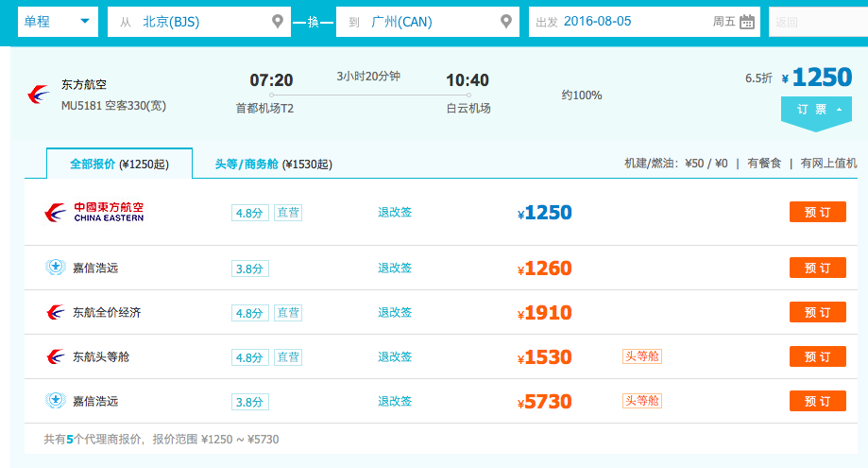Click 退改签 link in ¥1530 row
Viewport: 868px width, 468px height.
click(x=395, y=356)
